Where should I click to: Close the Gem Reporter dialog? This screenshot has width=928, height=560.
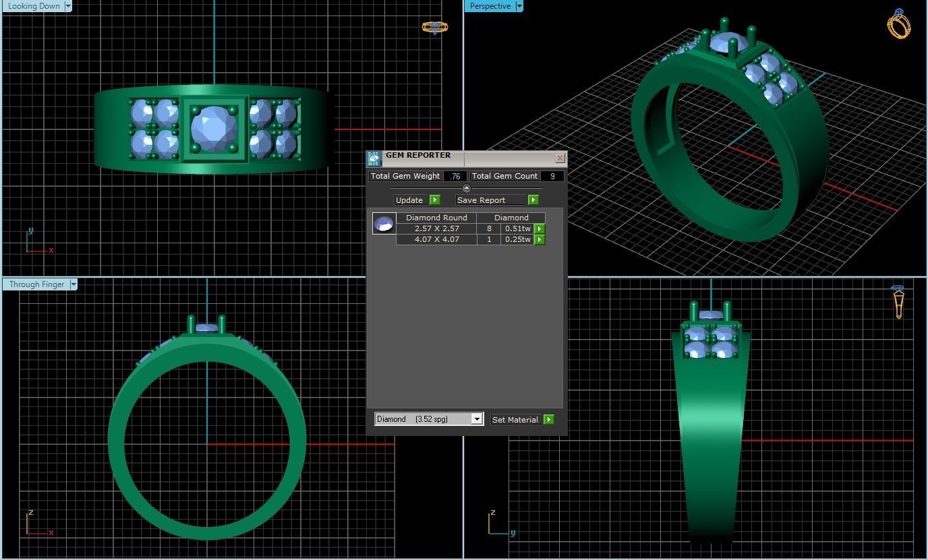[x=560, y=158]
